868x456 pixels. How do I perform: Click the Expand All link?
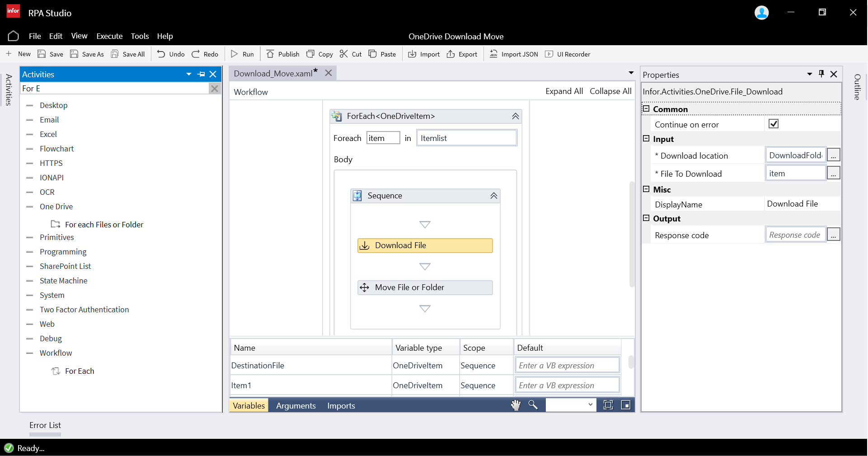pos(564,91)
